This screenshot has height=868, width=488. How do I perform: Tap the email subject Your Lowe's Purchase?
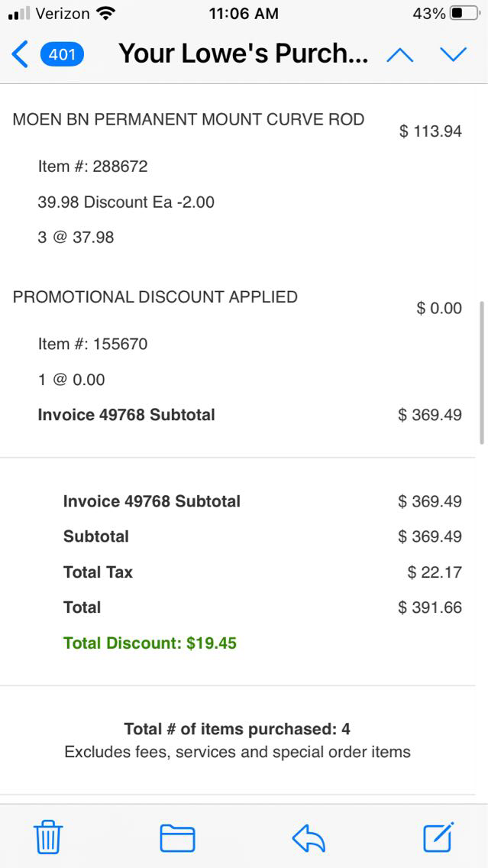243,54
